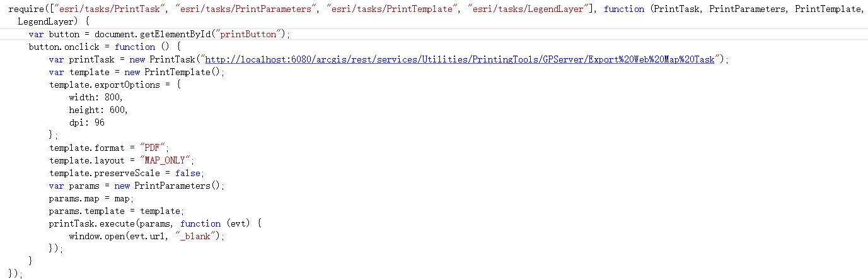Click the "MAP_ONLY" layout string
Screen dimensions: 868x279
tap(167, 160)
